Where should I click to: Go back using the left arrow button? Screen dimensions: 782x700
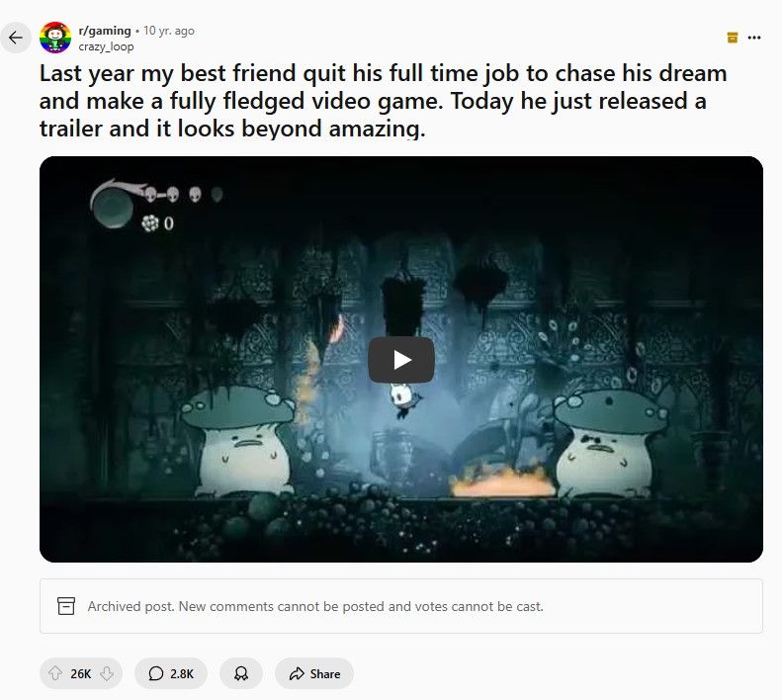click(16, 38)
